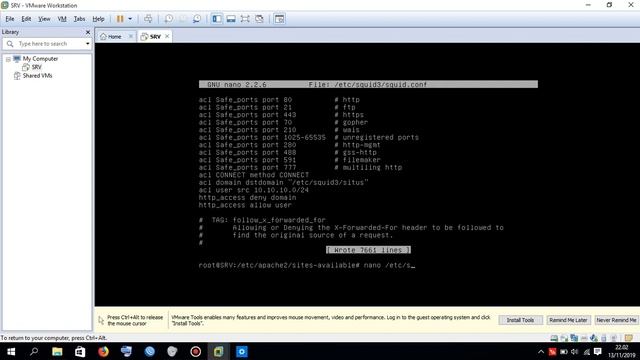
Task: Pause the virtual machine with the orange pause icon
Action: (x=120, y=19)
